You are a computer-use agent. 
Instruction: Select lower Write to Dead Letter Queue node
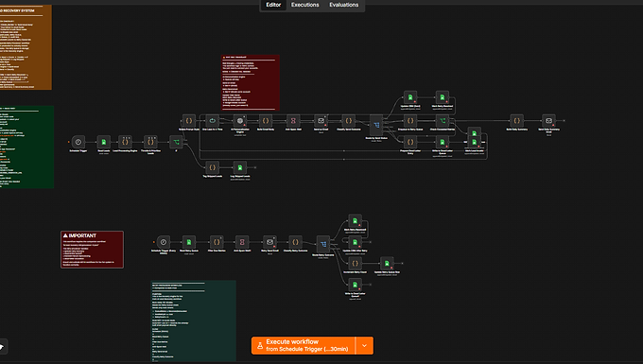[356, 285]
